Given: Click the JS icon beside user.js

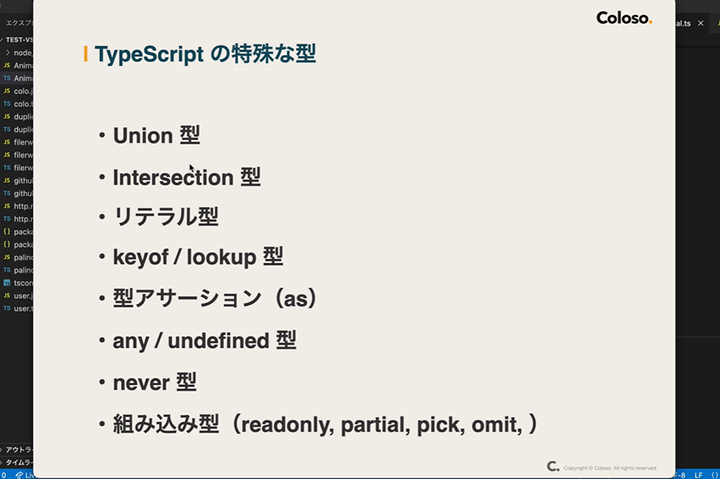Looking at the screenshot, I should [x=7, y=295].
